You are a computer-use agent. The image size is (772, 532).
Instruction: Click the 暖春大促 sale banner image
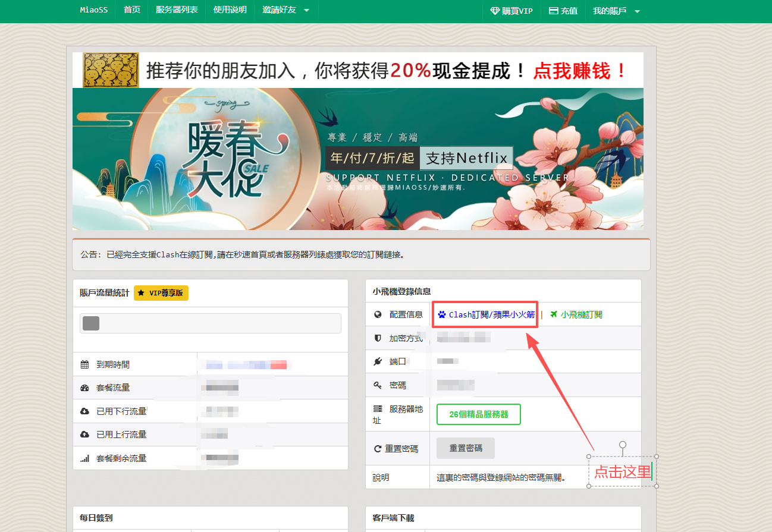click(357, 159)
